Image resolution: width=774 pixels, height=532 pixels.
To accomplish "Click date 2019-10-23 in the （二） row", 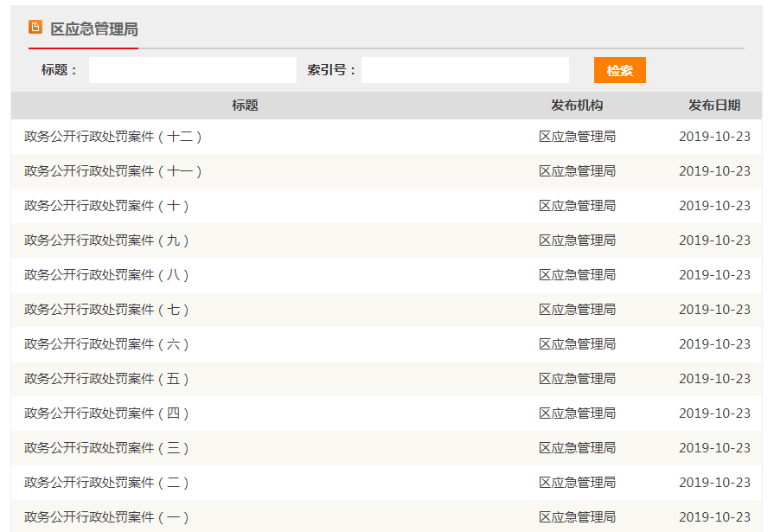I will point(714,482).
